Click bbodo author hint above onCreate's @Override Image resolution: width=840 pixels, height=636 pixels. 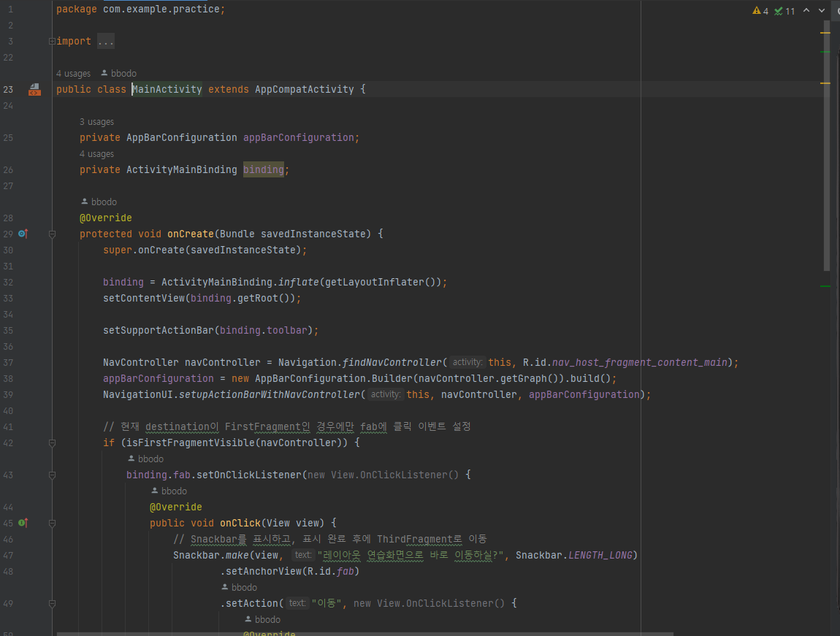coord(99,202)
